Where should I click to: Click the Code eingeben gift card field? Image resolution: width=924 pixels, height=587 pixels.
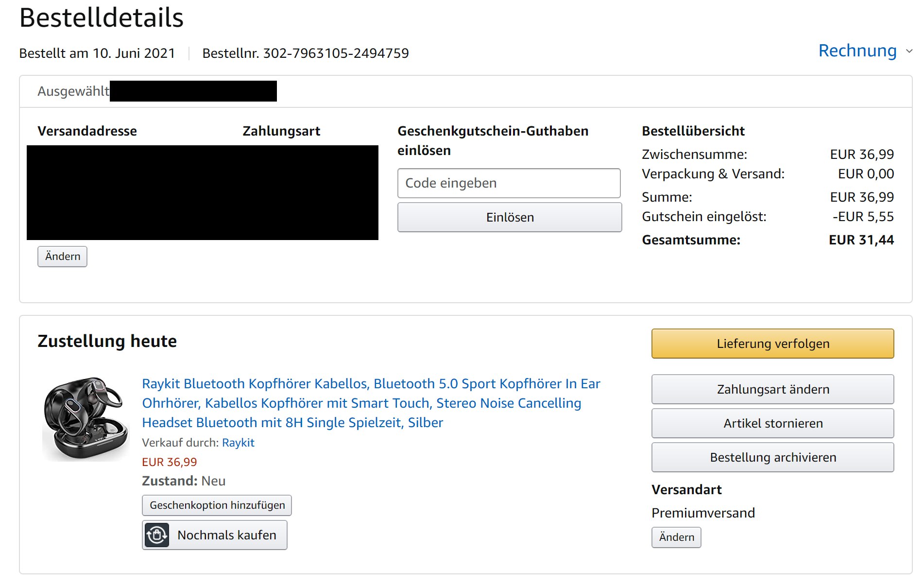point(509,183)
